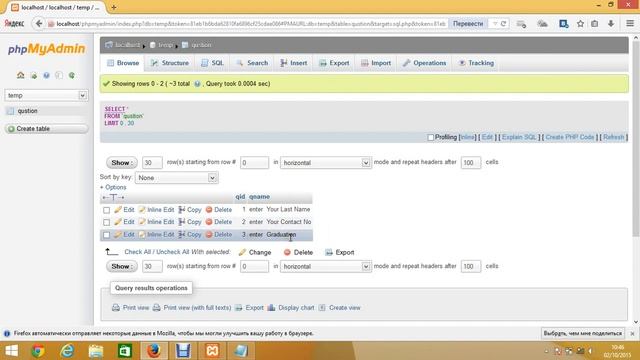Click Export with selected action
Image resolution: width=640 pixels, height=360 pixels.
click(x=340, y=252)
